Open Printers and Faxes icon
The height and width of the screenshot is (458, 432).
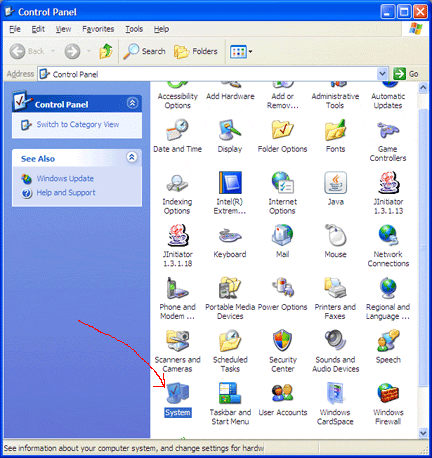335,298
